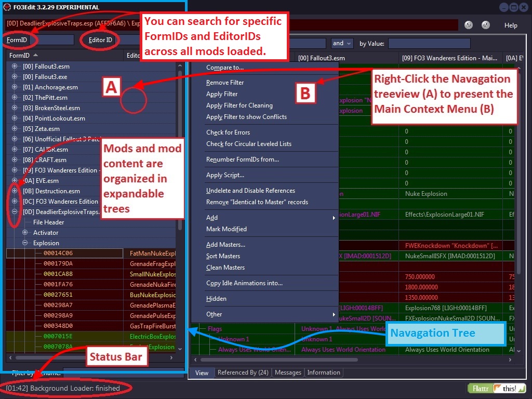
Task: Sort tree by the FormID column header
Action: click(64, 55)
